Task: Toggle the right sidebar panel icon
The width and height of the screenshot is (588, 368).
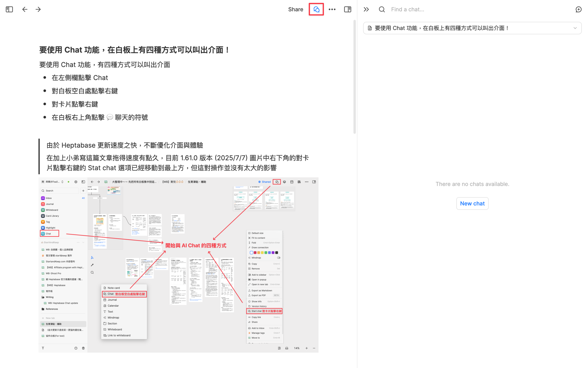Action: (x=348, y=9)
